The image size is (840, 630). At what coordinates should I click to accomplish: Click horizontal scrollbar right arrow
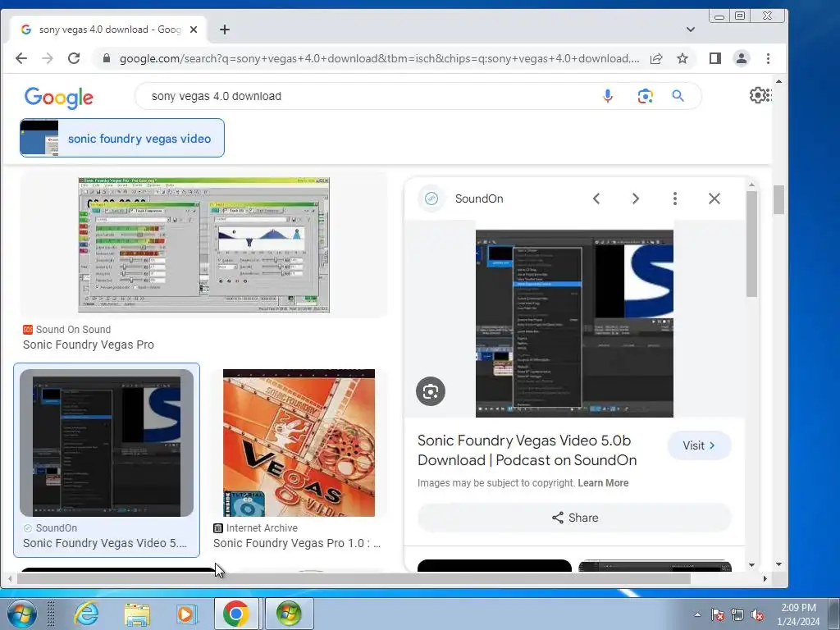tap(765, 578)
